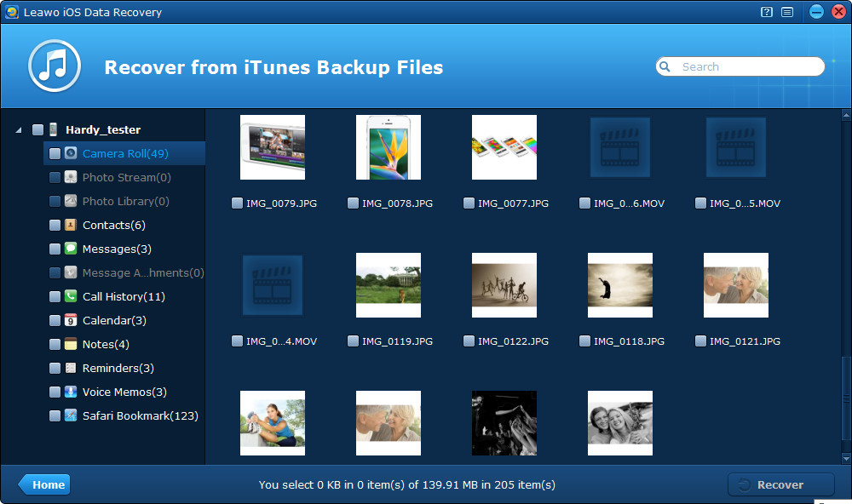Open the IMG_0079.JPG device mockup thumbnail
Viewport: 852px width, 504px height.
coord(273,147)
